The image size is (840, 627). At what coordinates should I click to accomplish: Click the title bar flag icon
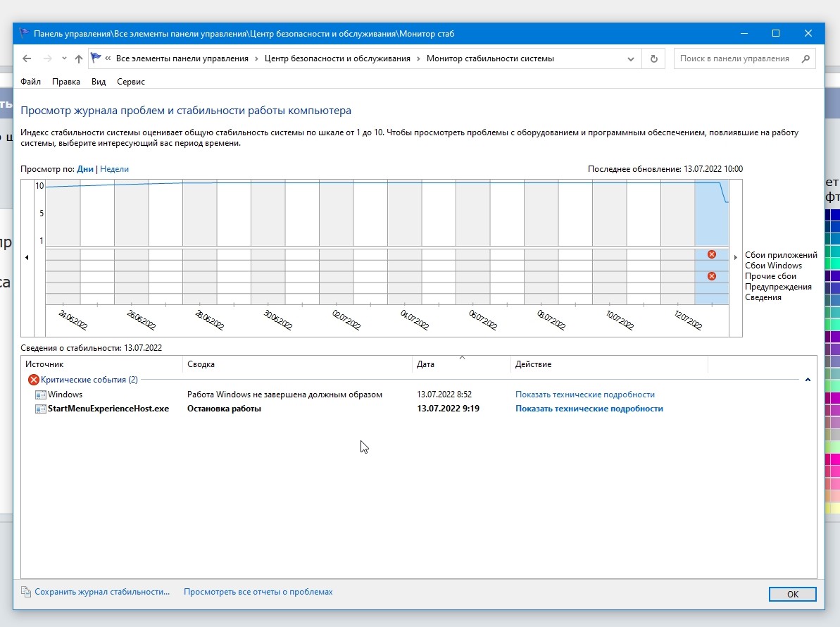point(24,33)
